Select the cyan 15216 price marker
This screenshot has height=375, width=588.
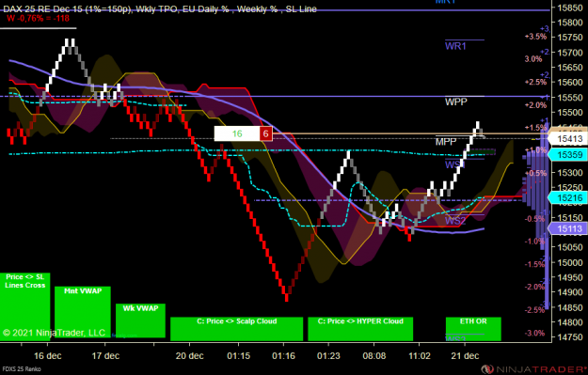pos(567,198)
